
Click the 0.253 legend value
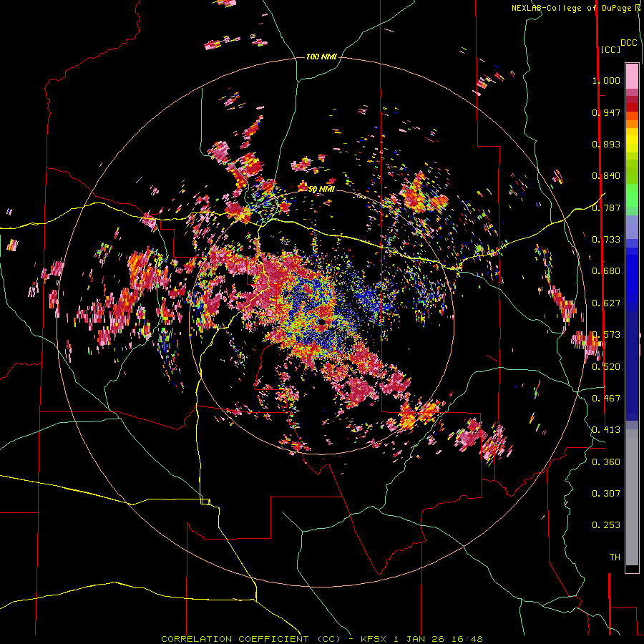pos(606,525)
